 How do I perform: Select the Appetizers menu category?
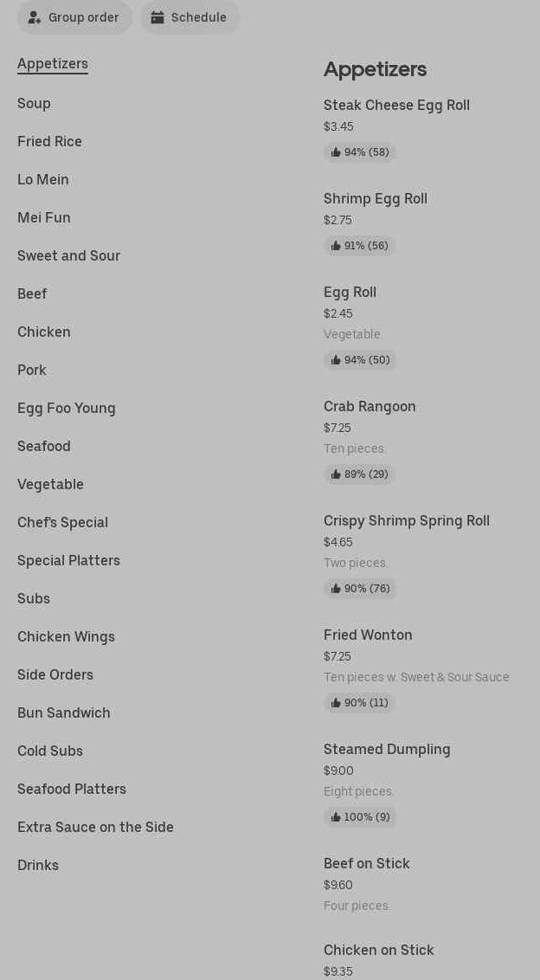[53, 64]
